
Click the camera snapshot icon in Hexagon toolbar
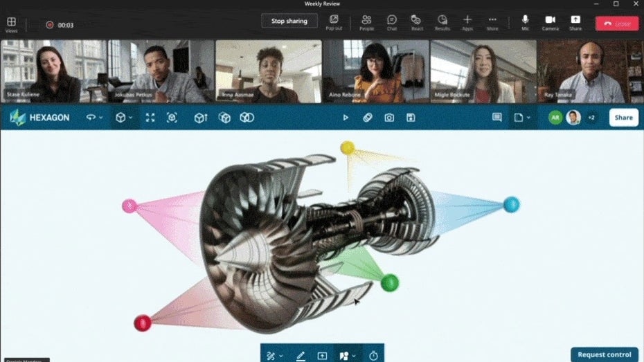[x=389, y=118]
